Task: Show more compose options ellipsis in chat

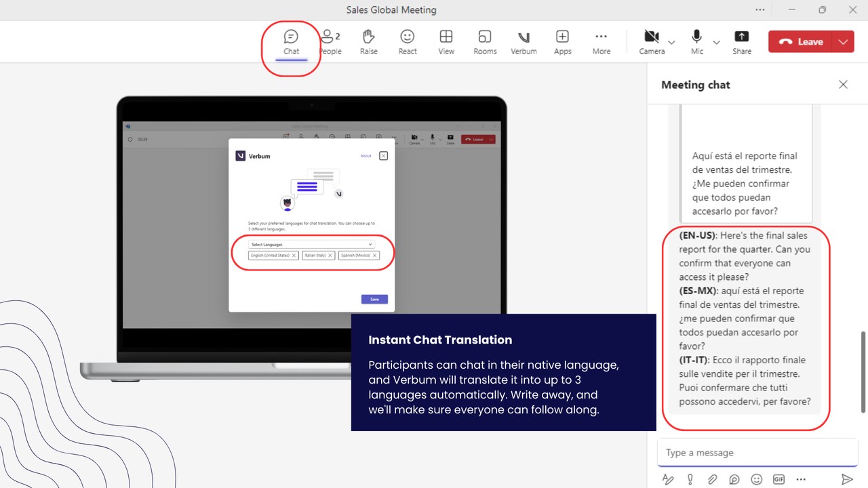Action: point(801,479)
